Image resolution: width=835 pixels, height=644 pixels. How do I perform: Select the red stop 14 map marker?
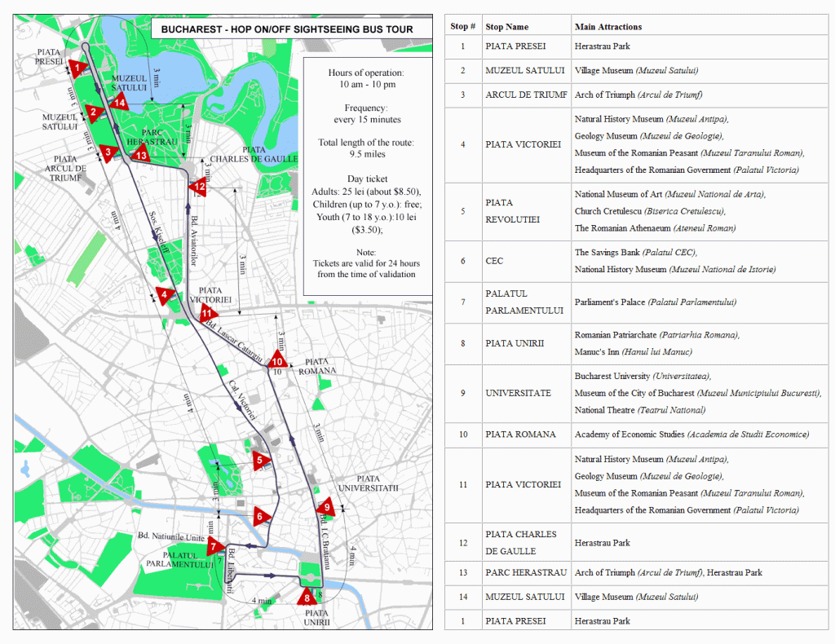coord(119,102)
